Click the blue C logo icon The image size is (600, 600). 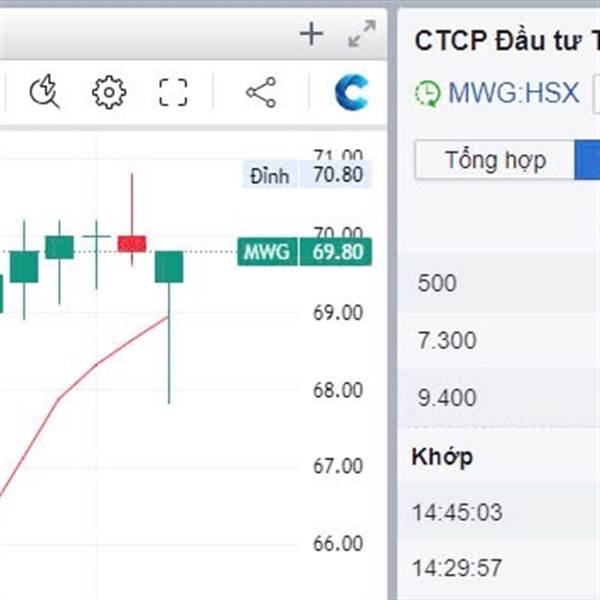[351, 92]
